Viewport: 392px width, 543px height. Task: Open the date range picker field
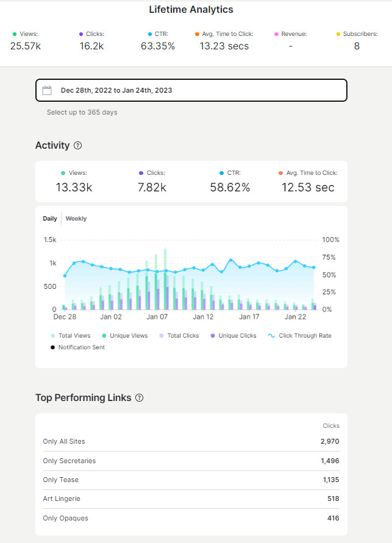coord(191,90)
